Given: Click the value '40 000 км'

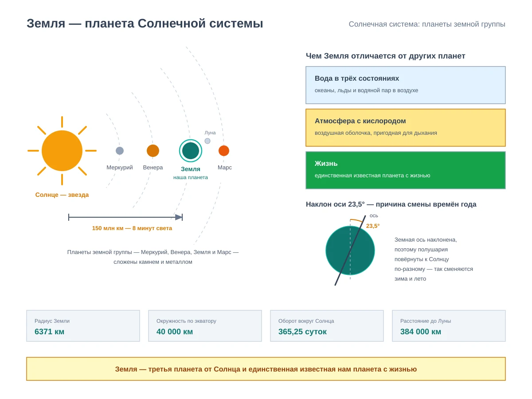Looking at the screenshot, I should click(175, 332).
